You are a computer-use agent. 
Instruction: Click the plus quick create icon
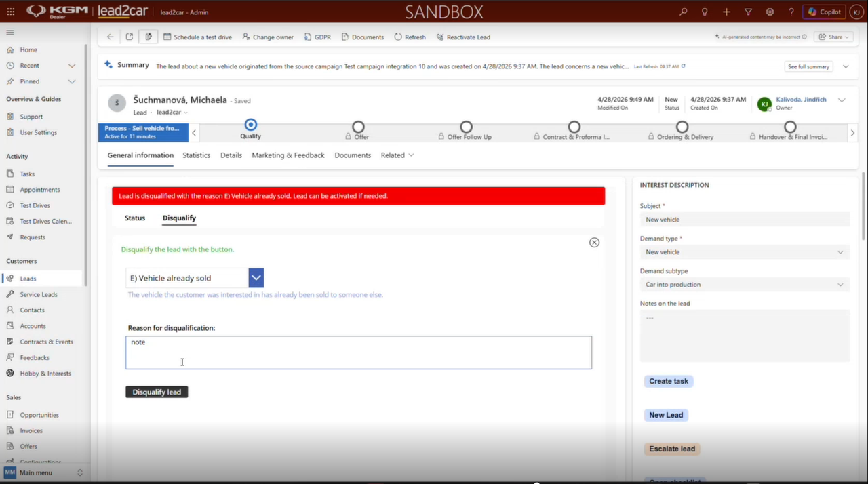[726, 12]
